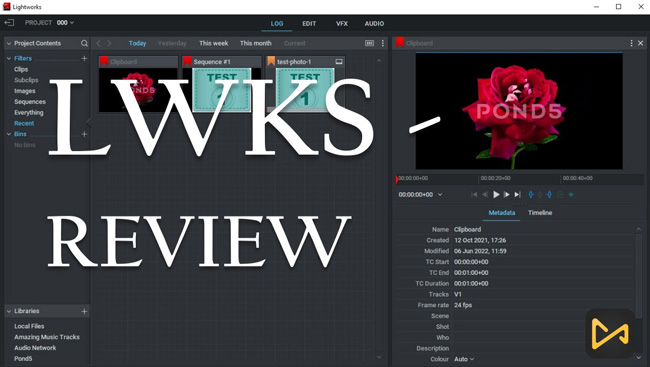This screenshot has height=367, width=650.
Task: Open the Pond5 library
Action: [23, 359]
